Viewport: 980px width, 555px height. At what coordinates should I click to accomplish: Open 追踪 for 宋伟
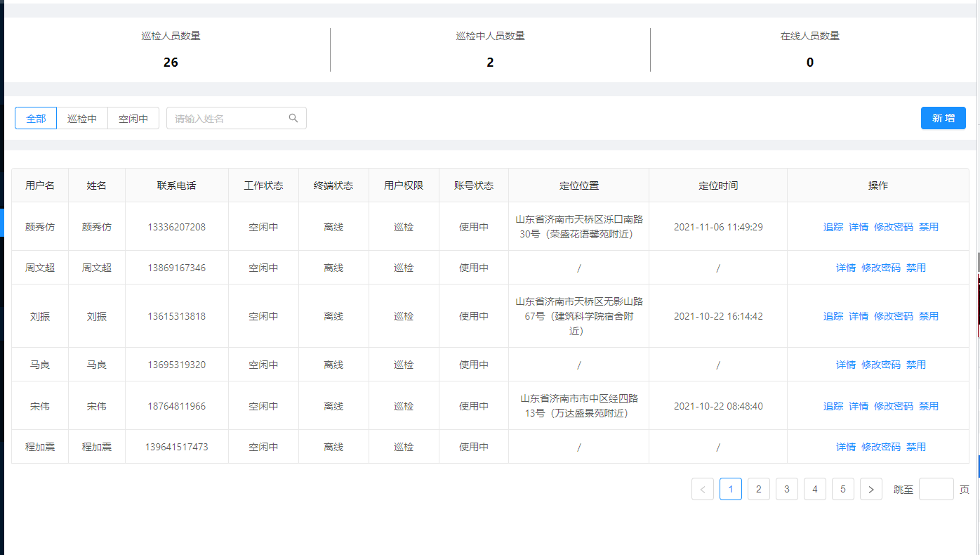[x=833, y=405]
